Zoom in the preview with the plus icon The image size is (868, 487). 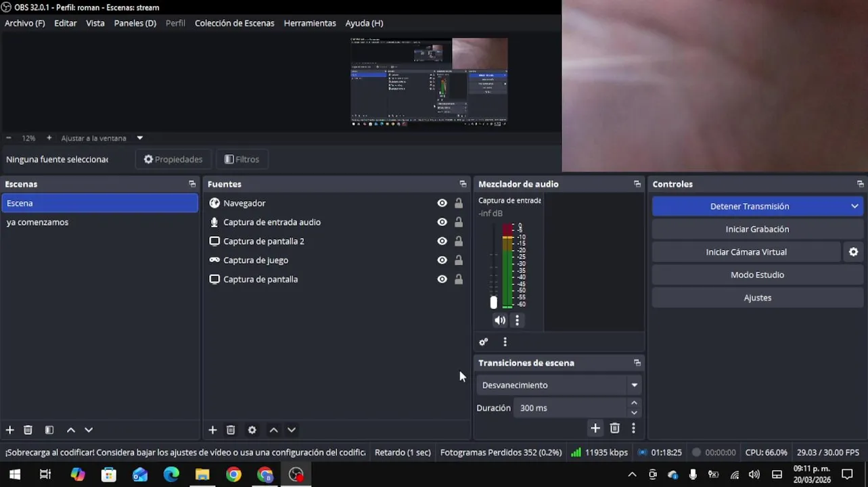[x=49, y=138]
